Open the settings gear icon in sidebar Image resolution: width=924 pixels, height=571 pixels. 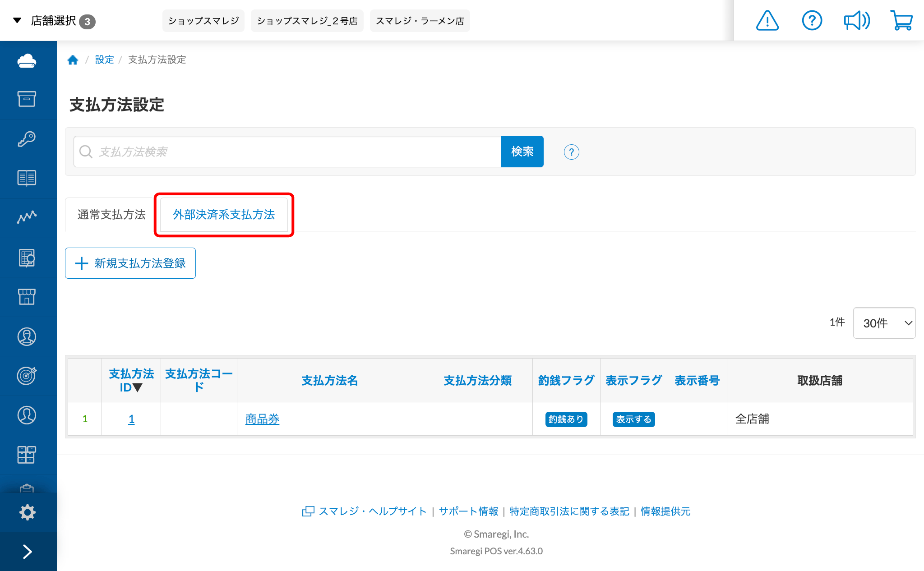click(27, 512)
